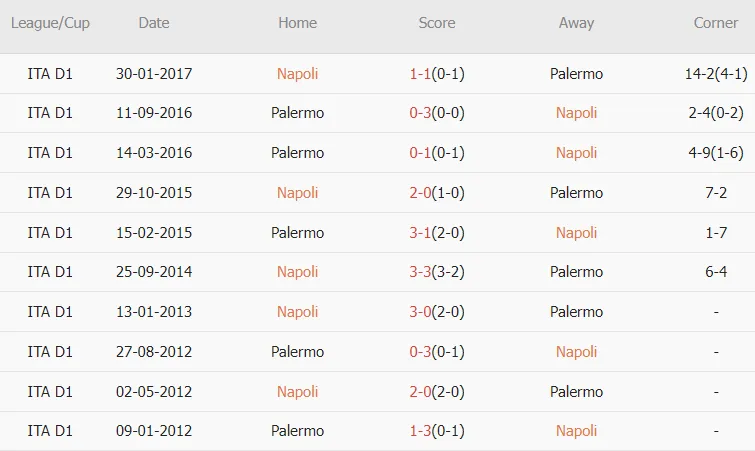
Task: Click the Score column header
Action: [437, 23]
